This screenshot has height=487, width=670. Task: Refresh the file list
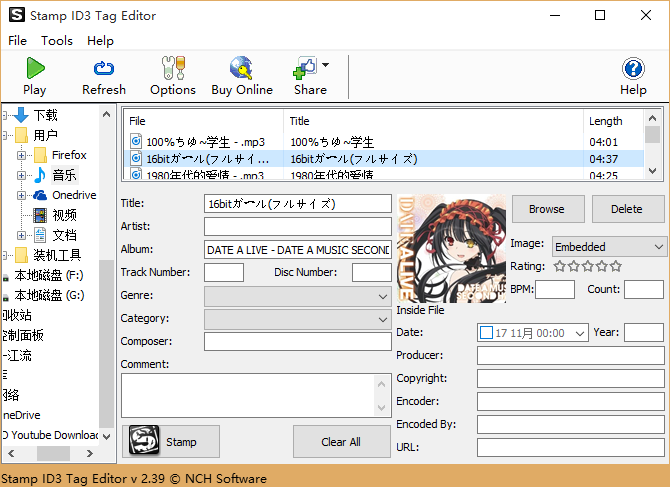pyautogui.click(x=104, y=69)
